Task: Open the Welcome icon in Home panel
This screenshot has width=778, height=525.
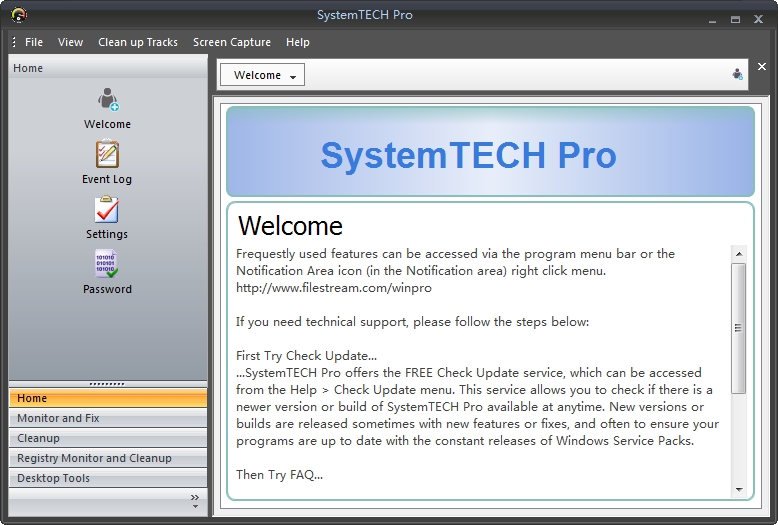Action: (107, 99)
